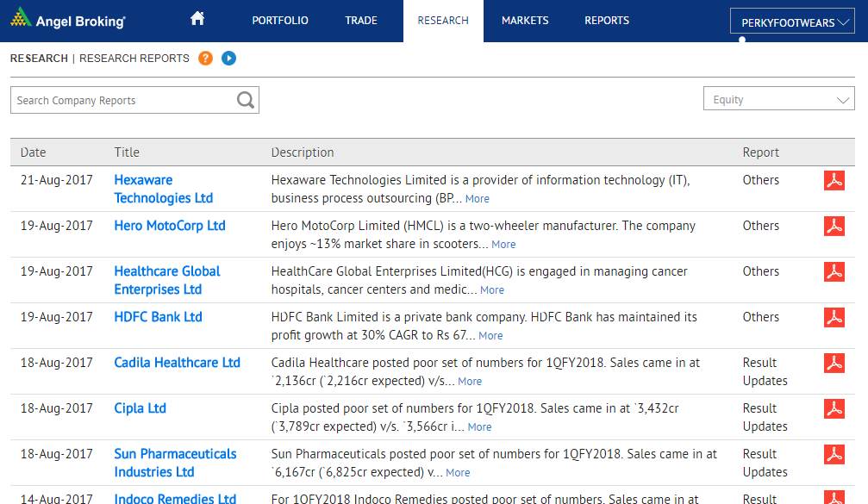Screen dimensions: 868x504
Task: Select the Trade menu item
Action: click(x=361, y=21)
